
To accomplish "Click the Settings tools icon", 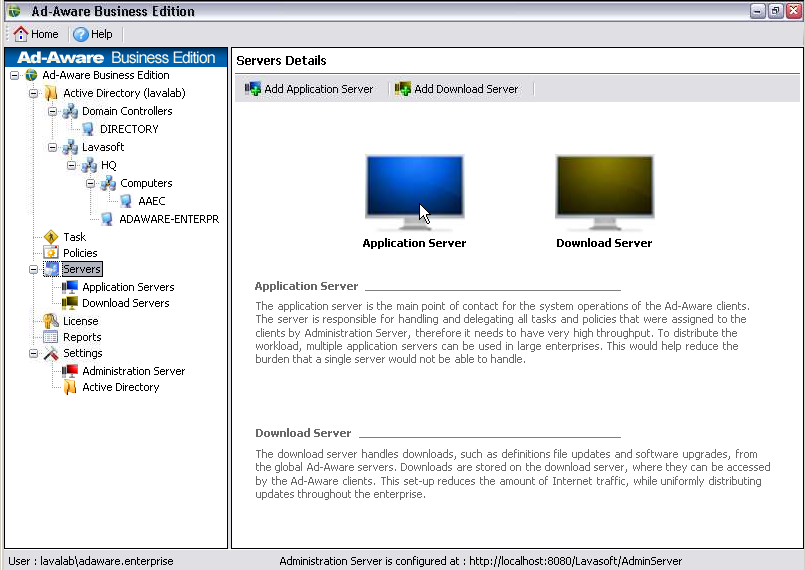I will (x=51, y=353).
